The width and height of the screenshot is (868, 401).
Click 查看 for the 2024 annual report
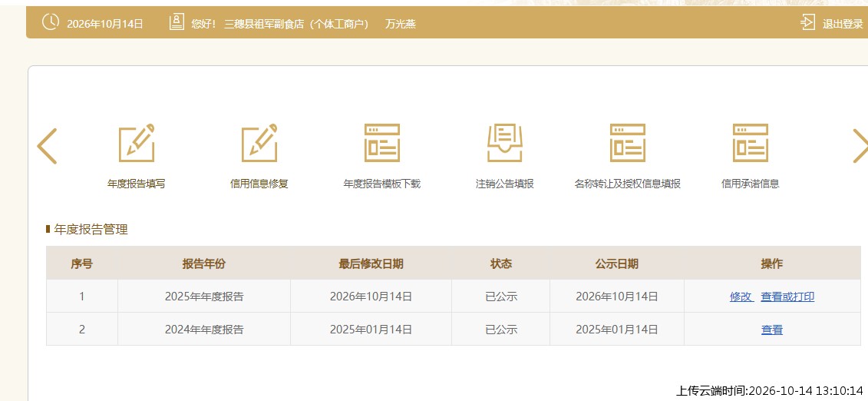772,330
